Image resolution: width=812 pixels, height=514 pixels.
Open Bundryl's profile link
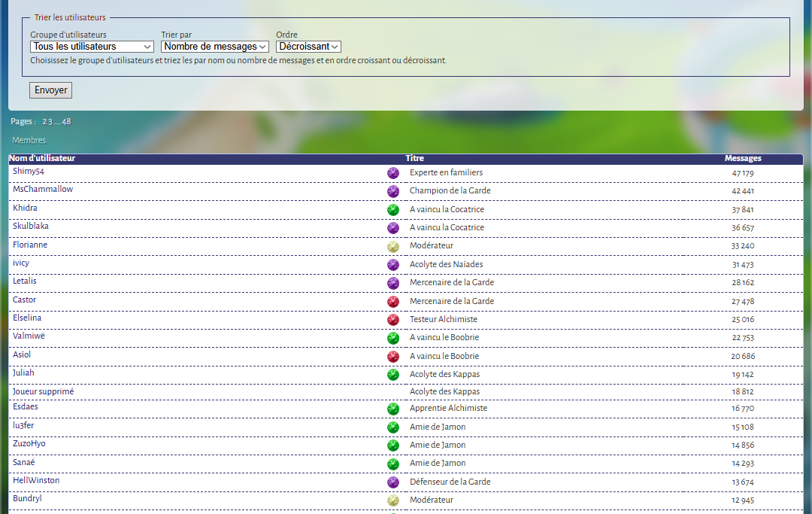tap(27, 498)
